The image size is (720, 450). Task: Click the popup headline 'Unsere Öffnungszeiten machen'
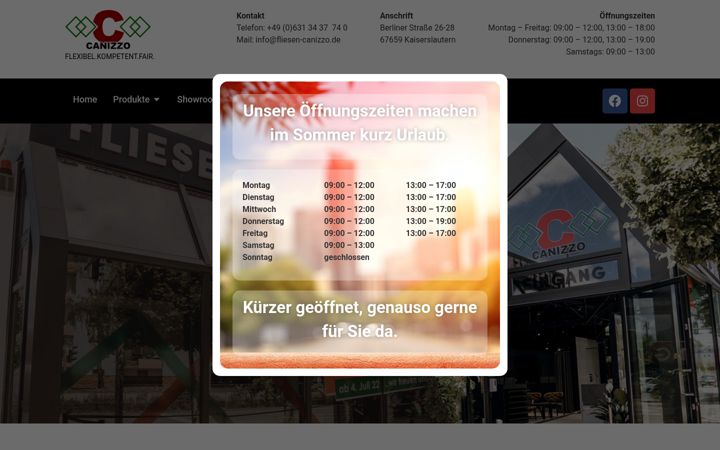click(x=360, y=111)
